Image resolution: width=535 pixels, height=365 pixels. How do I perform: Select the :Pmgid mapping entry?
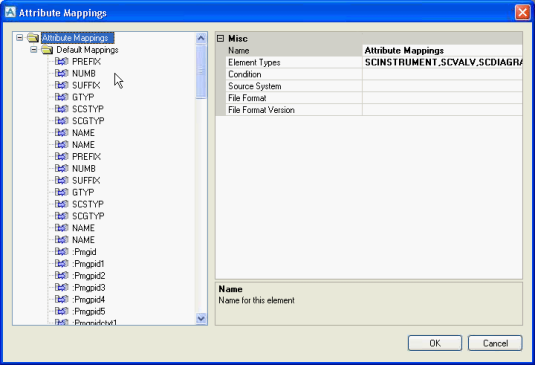pos(84,252)
